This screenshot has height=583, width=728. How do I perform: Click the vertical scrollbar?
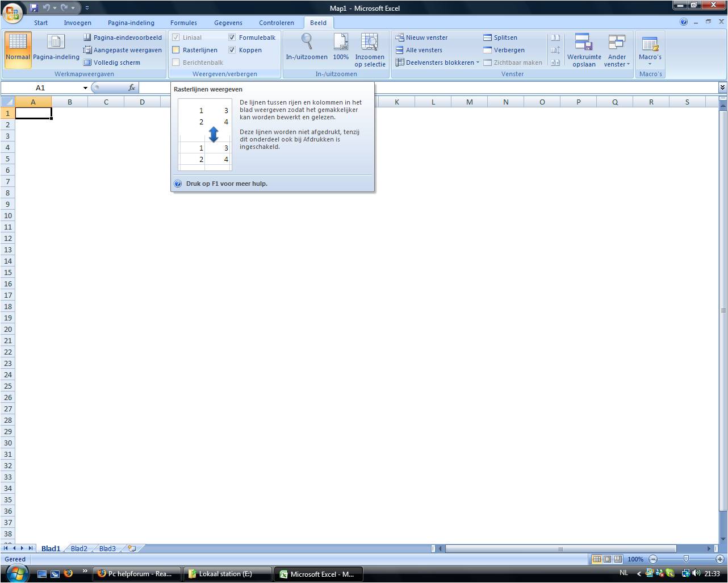pos(723,311)
